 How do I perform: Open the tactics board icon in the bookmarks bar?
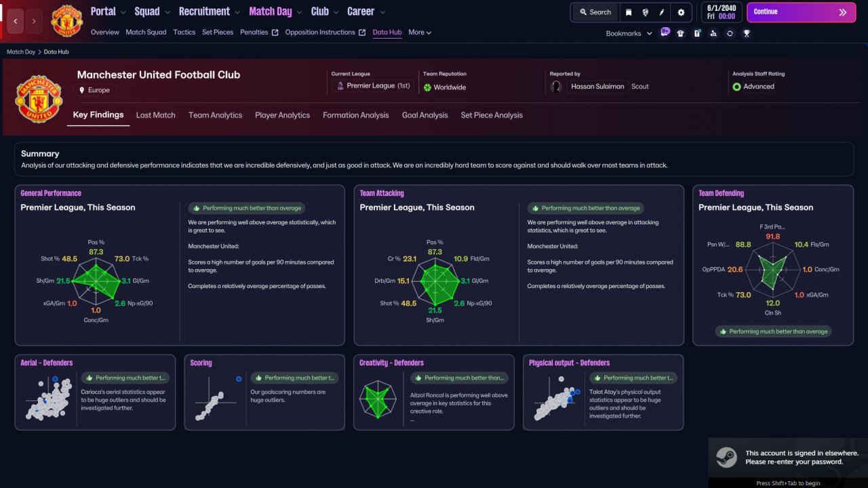pos(697,33)
